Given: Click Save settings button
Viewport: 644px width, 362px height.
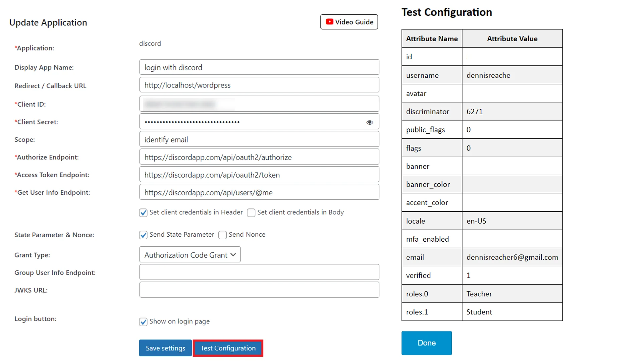Looking at the screenshot, I should coord(165,348).
